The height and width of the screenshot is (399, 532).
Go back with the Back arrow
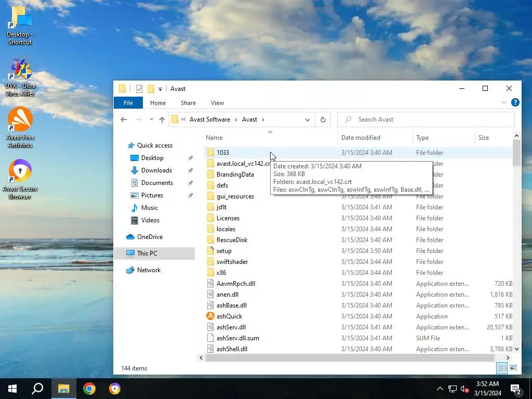[x=124, y=119]
